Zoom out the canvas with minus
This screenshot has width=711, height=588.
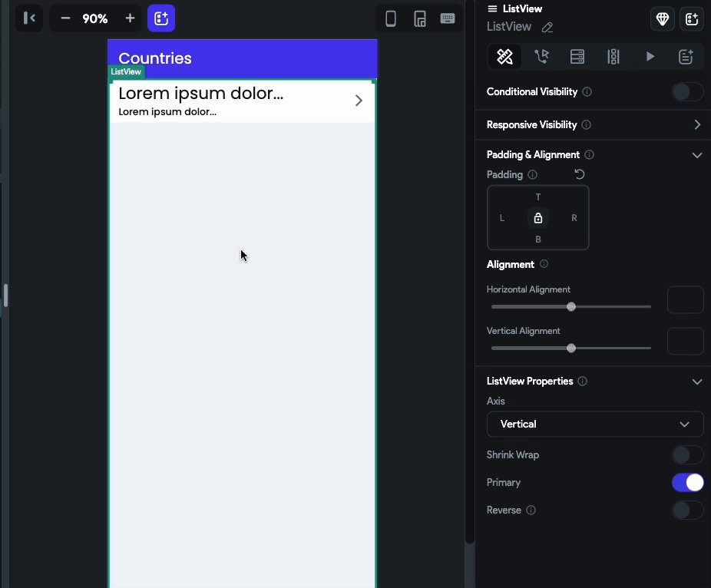point(65,18)
